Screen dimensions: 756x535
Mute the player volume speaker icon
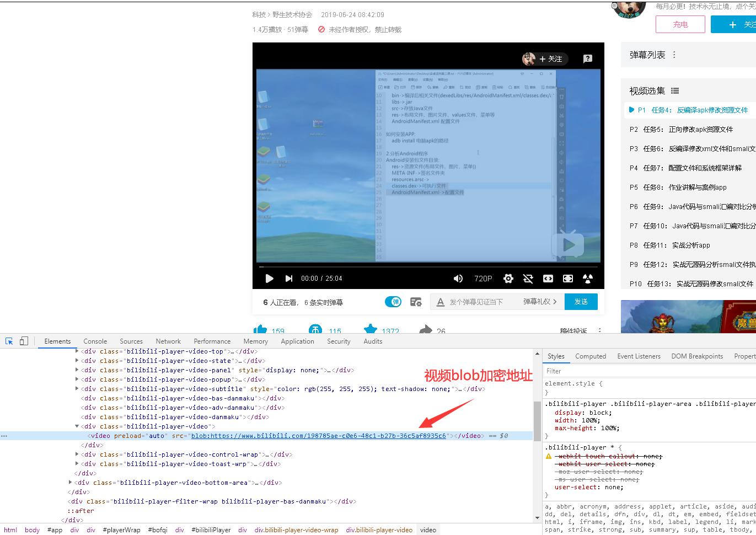[x=458, y=279]
